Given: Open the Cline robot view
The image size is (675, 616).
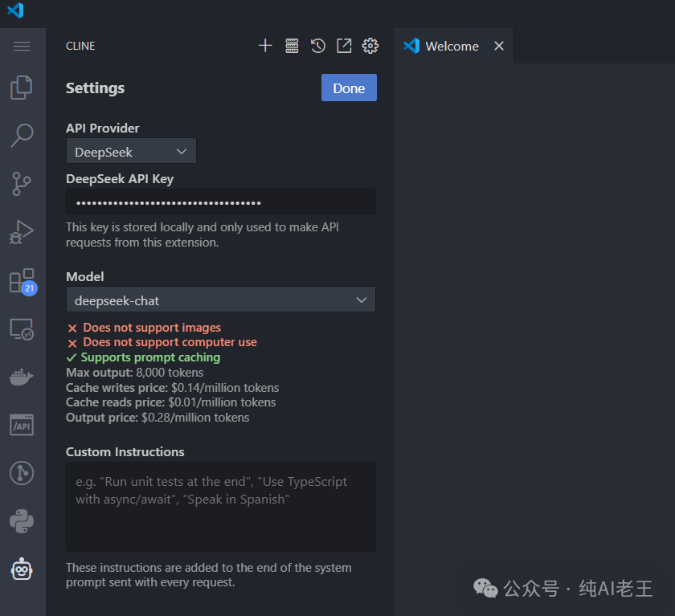Looking at the screenshot, I should tap(22, 569).
